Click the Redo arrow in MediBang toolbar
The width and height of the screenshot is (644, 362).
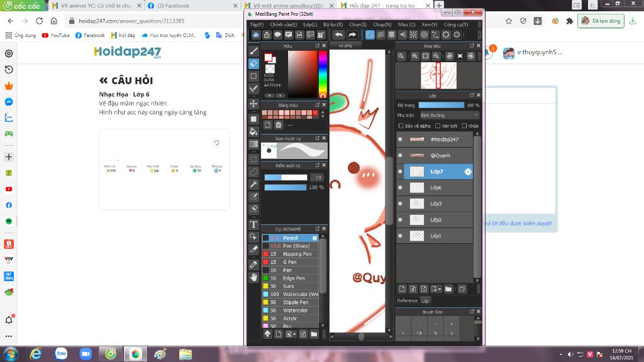point(352,35)
